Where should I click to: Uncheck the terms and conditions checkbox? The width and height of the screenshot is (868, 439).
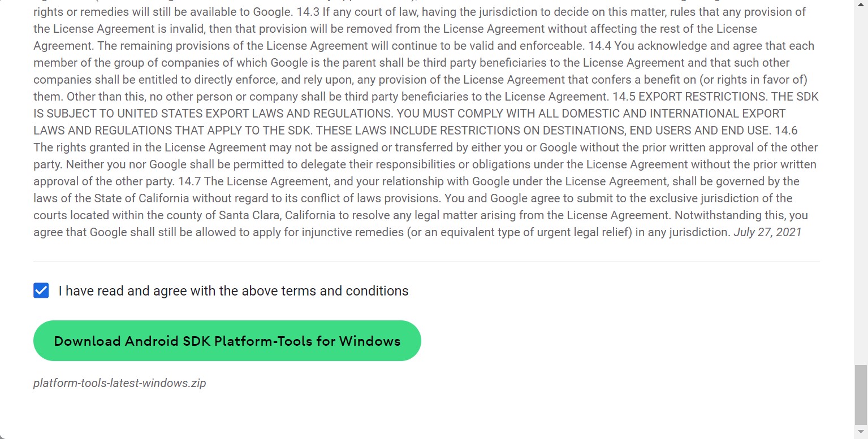[41, 291]
